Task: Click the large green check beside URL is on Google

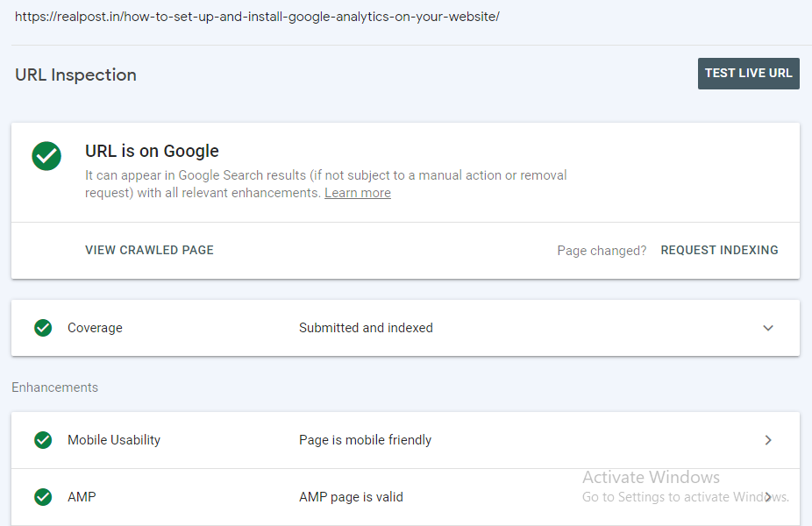Action: click(46, 156)
